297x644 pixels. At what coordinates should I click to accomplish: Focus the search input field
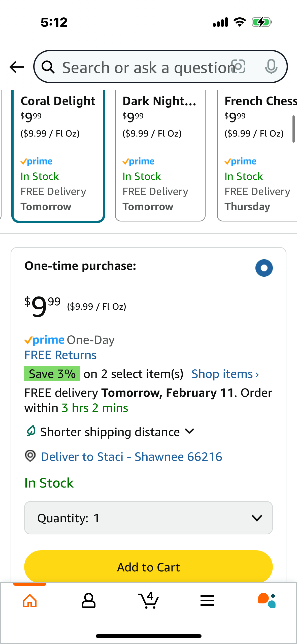tap(146, 68)
